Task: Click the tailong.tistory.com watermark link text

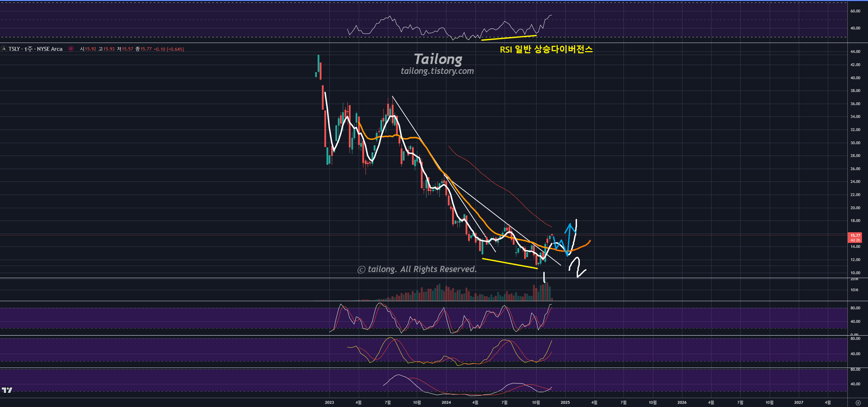Action: pyautogui.click(x=437, y=71)
